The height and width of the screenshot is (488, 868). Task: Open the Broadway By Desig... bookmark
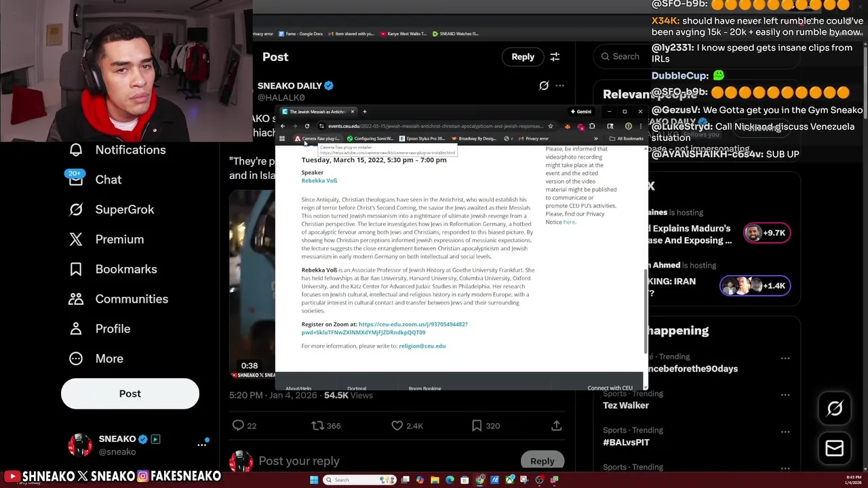[x=474, y=138]
